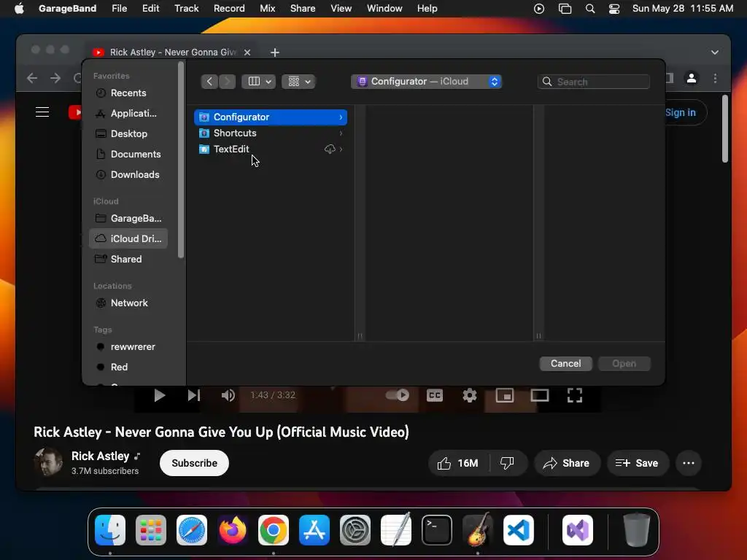Image resolution: width=747 pixels, height=560 pixels.
Task: Mute the YouTube video volume
Action: pyautogui.click(x=228, y=395)
